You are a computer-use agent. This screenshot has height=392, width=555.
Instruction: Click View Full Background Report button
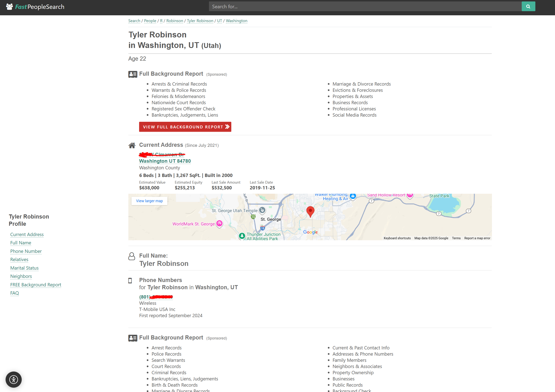click(185, 127)
